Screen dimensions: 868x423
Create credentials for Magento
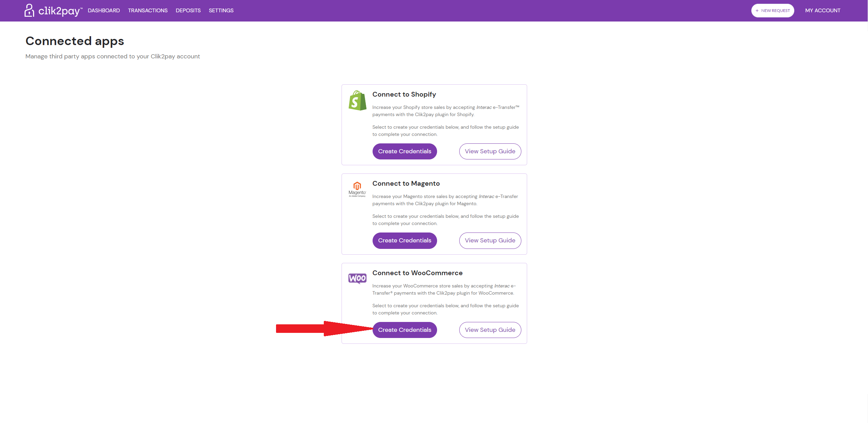click(x=404, y=240)
